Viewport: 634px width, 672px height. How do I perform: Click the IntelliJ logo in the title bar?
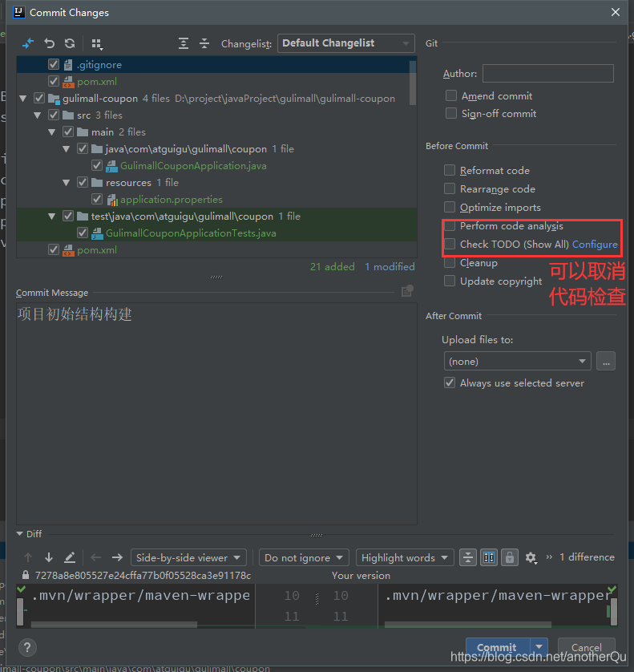coord(19,12)
